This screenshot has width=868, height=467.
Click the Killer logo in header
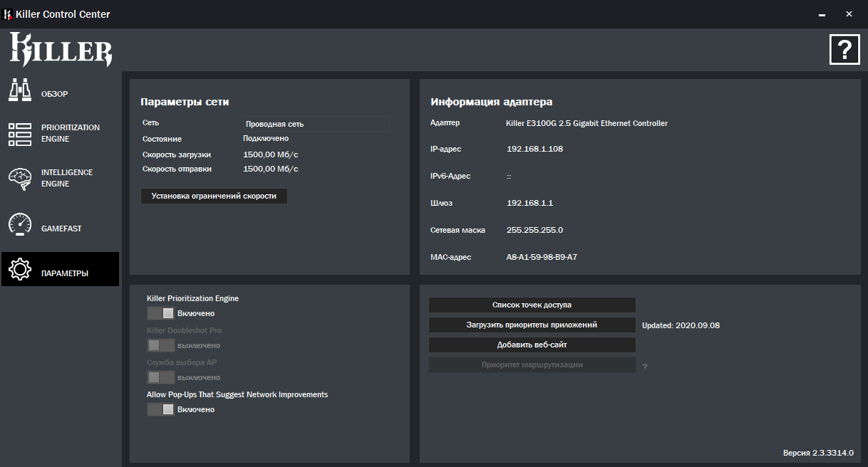point(61,50)
